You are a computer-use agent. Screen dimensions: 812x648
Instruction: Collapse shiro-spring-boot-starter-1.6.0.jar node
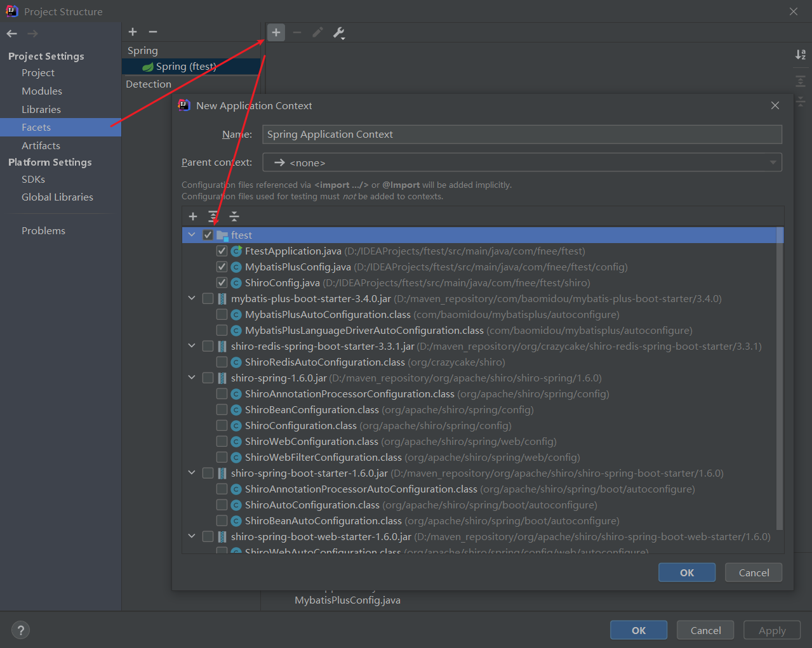(x=192, y=473)
